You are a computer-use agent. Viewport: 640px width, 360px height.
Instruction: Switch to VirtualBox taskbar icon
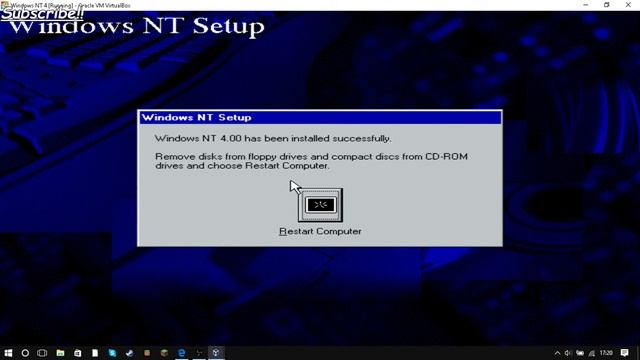[x=216, y=353]
